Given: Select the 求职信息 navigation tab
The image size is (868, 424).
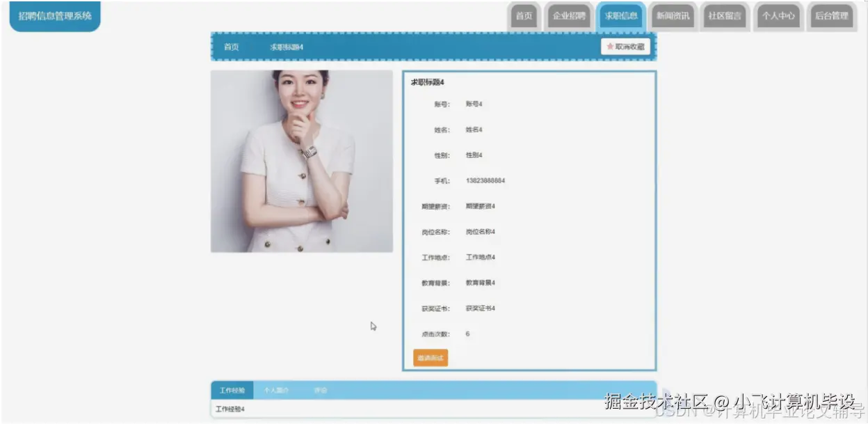Looking at the screenshot, I should coord(620,16).
